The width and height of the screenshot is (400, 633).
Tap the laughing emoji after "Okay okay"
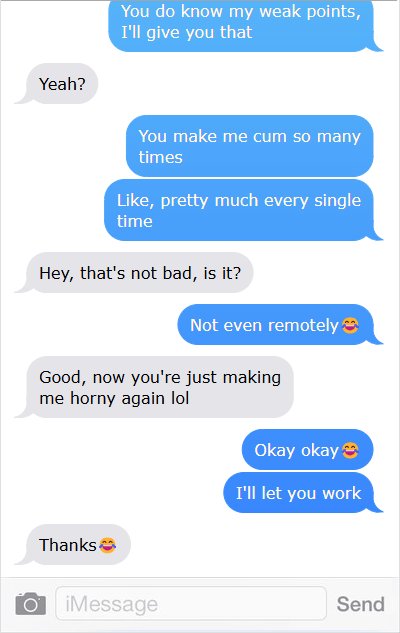[x=350, y=451]
